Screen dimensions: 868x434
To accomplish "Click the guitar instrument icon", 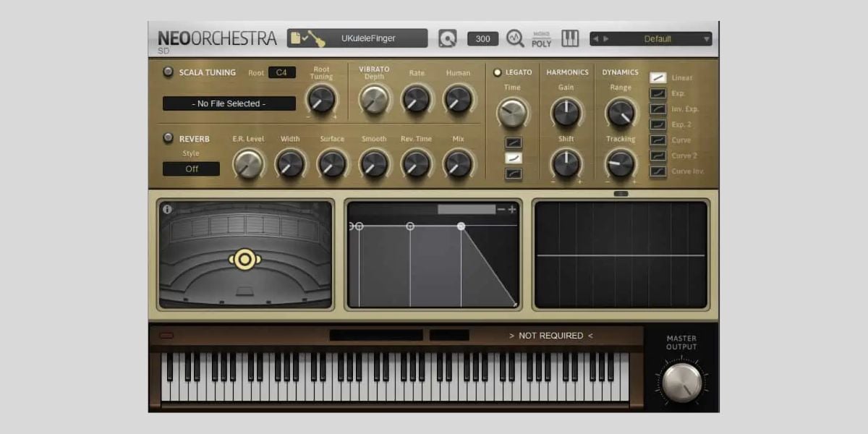I will tap(315, 38).
